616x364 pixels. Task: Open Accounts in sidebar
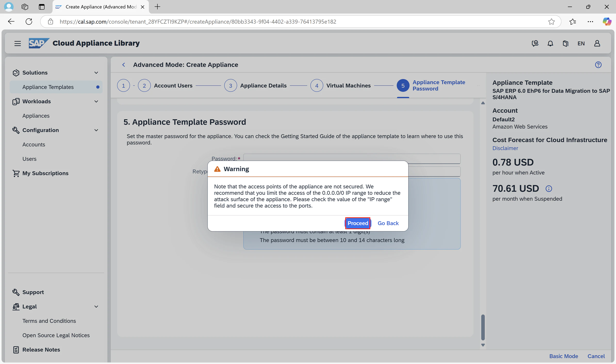(34, 145)
